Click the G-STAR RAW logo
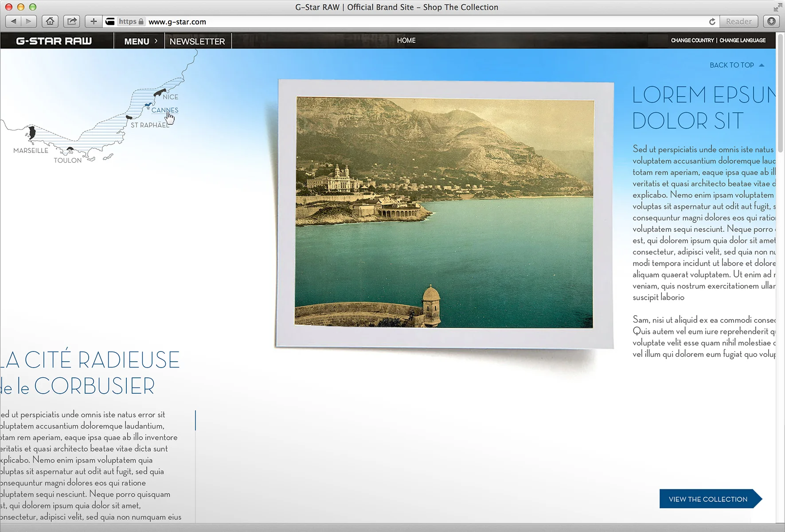Image resolution: width=785 pixels, height=532 pixels. [x=54, y=41]
